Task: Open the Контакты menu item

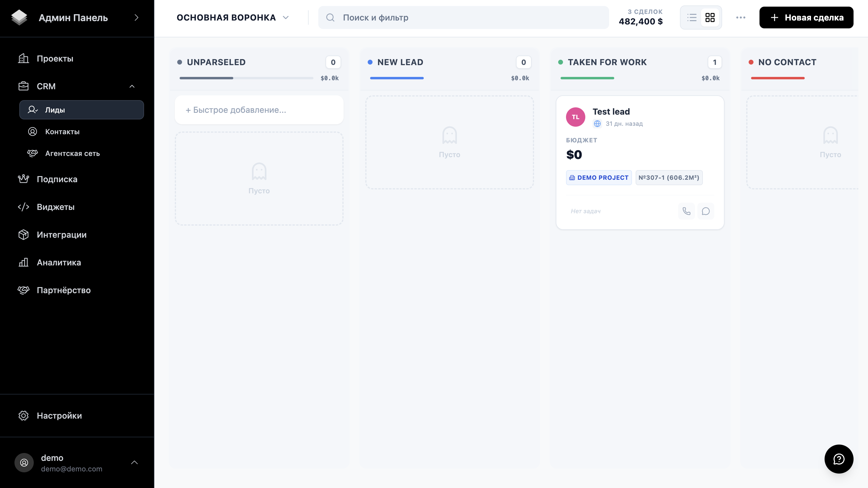Action: [x=62, y=132]
